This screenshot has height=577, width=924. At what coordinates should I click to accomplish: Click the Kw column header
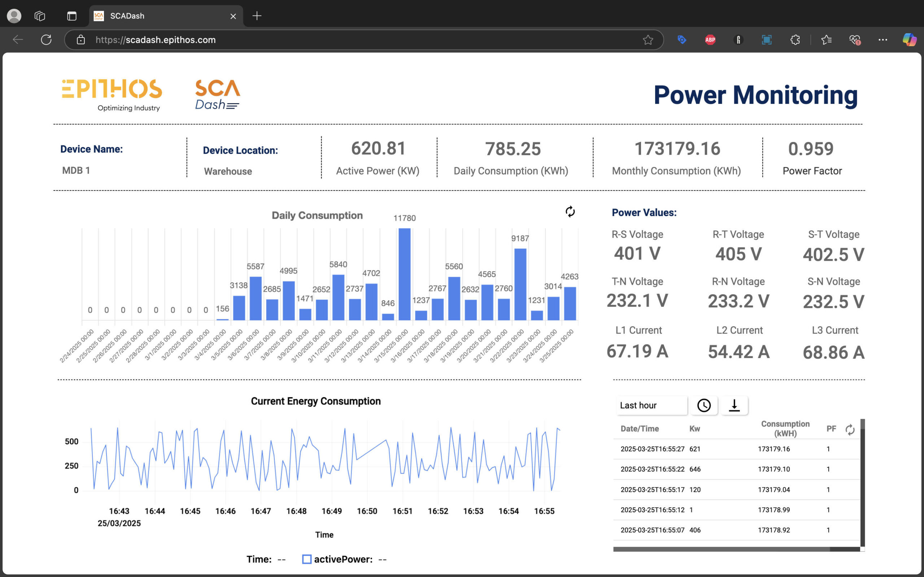coord(694,428)
